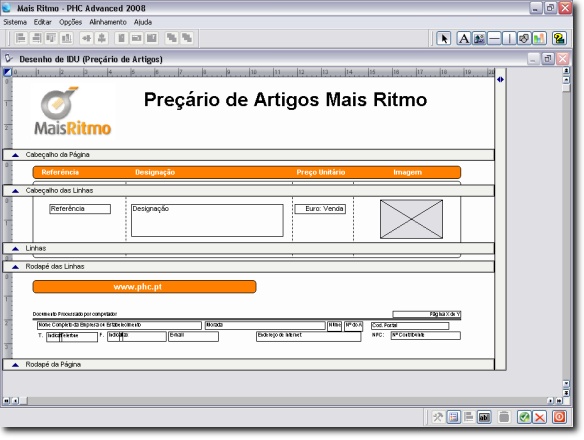Viewport: 584px width, 440px height.
Task: Select the image insert tool
Action: (479, 38)
